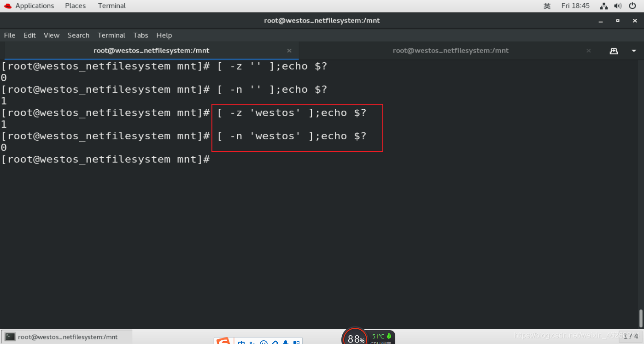Open the Places menu

click(75, 6)
